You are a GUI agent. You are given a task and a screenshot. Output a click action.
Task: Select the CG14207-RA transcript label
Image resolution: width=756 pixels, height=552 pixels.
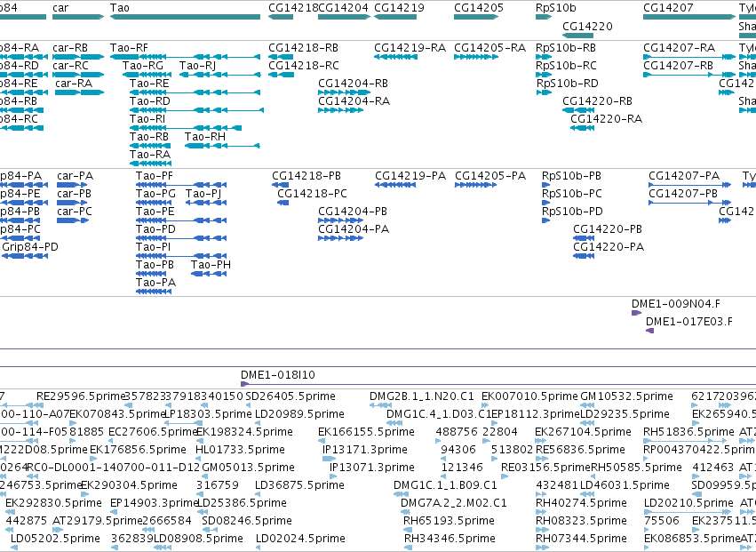[x=679, y=48]
